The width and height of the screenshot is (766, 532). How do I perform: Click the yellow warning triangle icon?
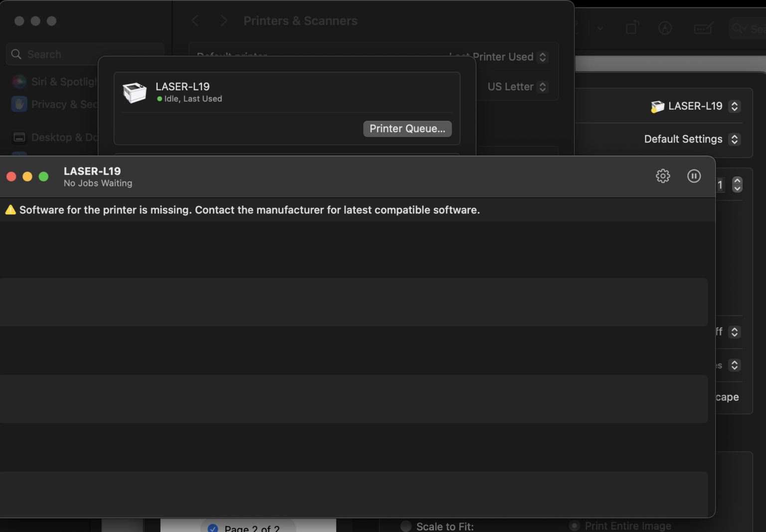pos(10,210)
